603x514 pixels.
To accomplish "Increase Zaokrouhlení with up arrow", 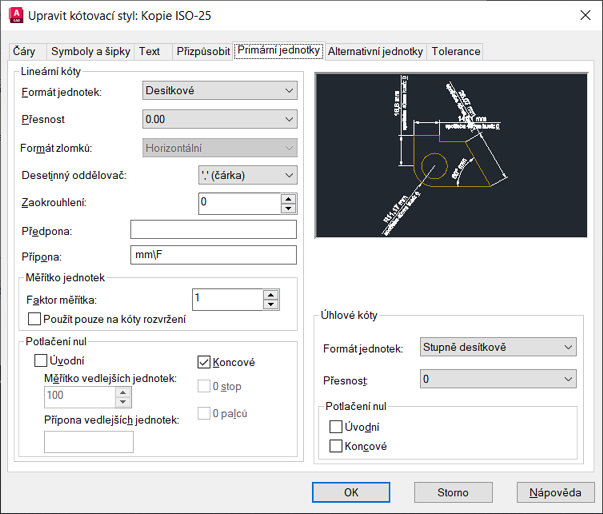I will tap(288, 199).
